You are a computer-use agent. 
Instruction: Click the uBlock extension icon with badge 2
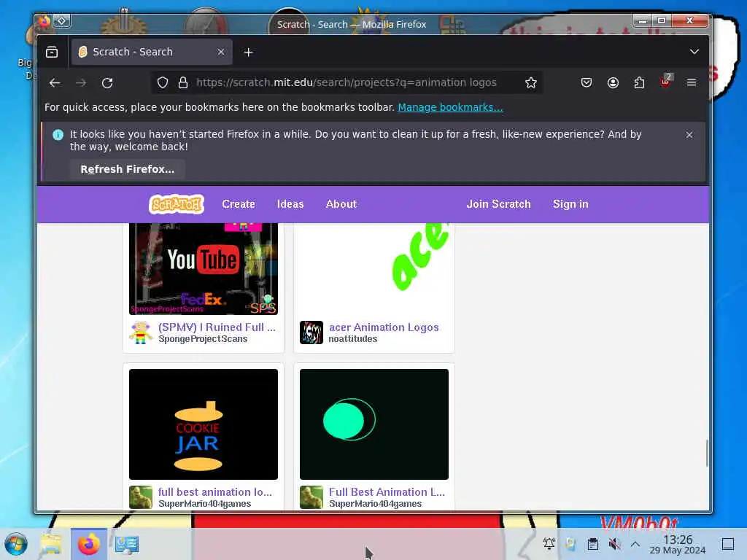[x=665, y=82]
